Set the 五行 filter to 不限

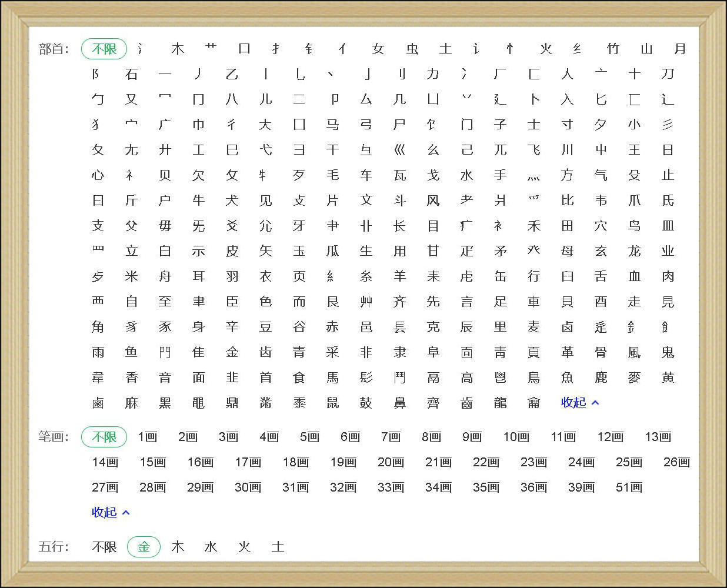pos(104,547)
